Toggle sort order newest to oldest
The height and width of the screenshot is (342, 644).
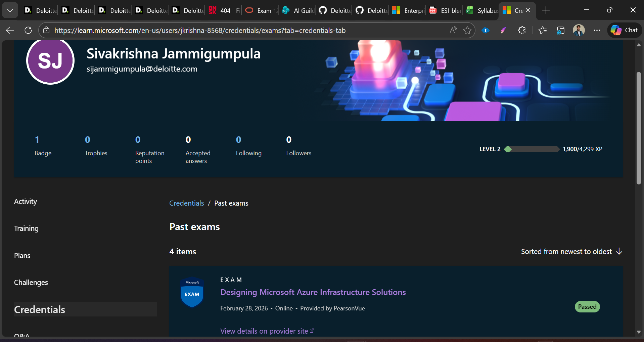pos(571,252)
